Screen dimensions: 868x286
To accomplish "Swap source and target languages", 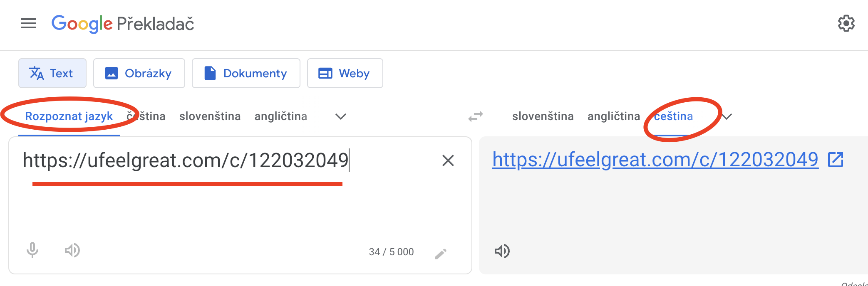I will (x=476, y=116).
